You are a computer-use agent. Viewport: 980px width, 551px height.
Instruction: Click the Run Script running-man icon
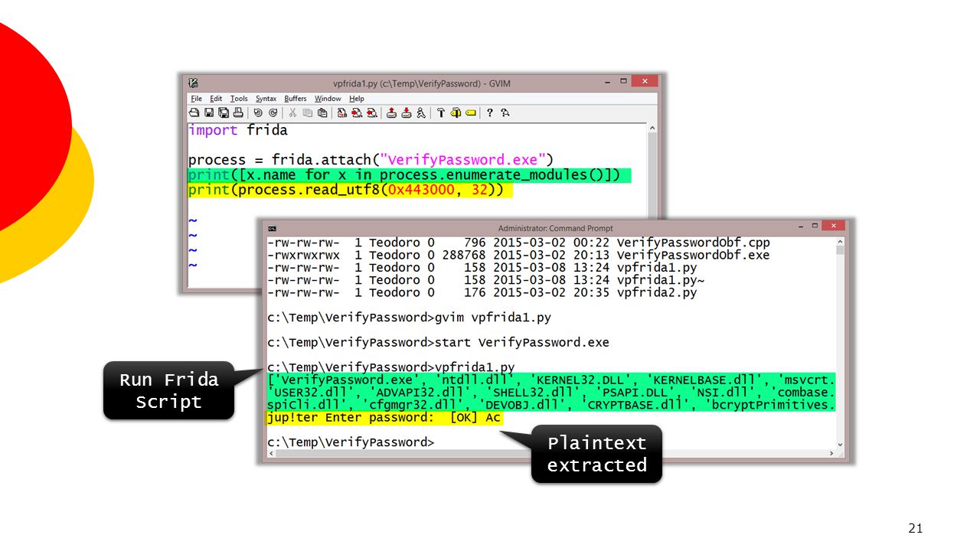tap(421, 112)
